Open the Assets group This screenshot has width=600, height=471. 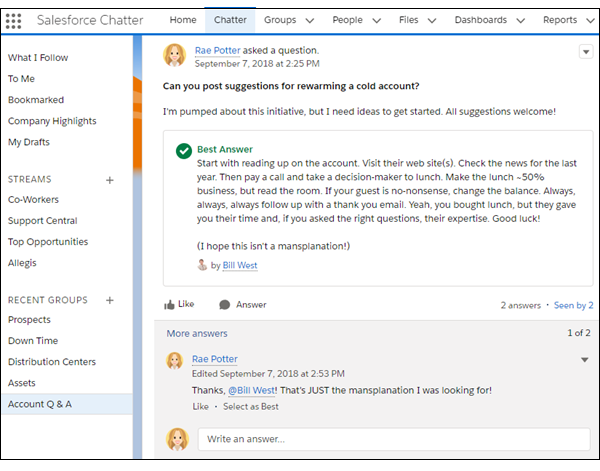pyautogui.click(x=21, y=383)
